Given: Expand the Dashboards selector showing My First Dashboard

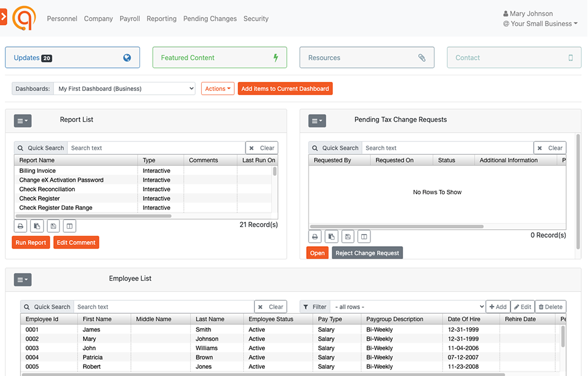Looking at the screenshot, I should pos(124,88).
